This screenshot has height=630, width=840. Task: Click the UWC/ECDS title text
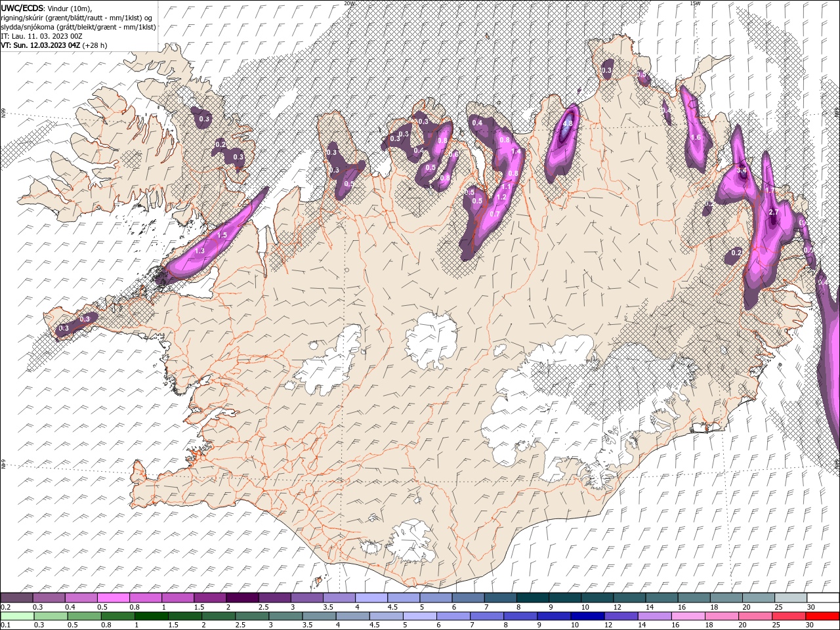coord(22,8)
